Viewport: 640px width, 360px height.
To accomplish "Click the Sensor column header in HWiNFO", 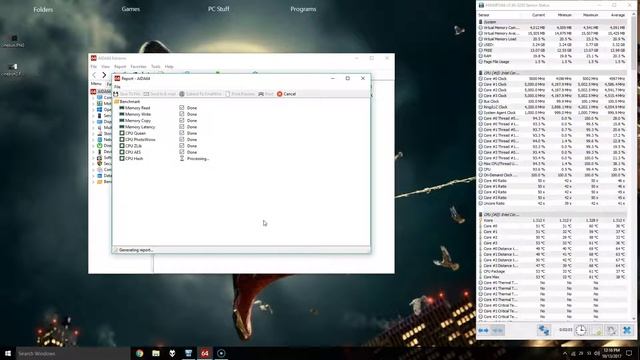I will click(x=484, y=15).
